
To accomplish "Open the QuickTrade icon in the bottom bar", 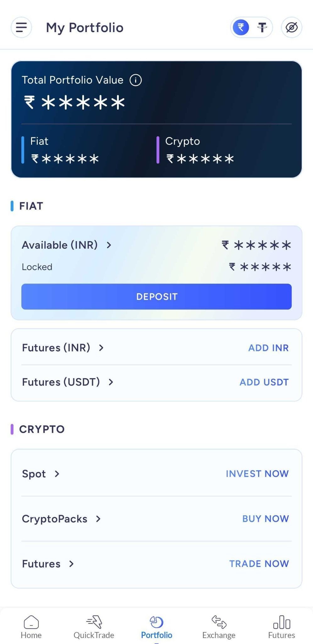I will tap(94, 622).
